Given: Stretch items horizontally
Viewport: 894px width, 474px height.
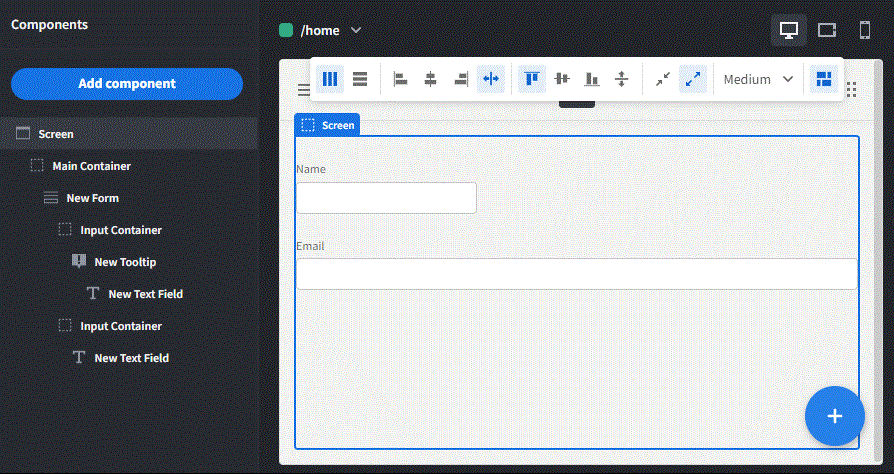Looking at the screenshot, I should [x=491, y=79].
